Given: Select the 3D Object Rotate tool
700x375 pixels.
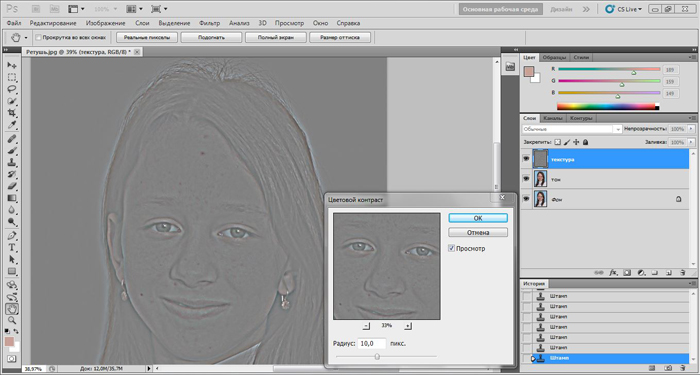Looking at the screenshot, I should click(12, 284).
